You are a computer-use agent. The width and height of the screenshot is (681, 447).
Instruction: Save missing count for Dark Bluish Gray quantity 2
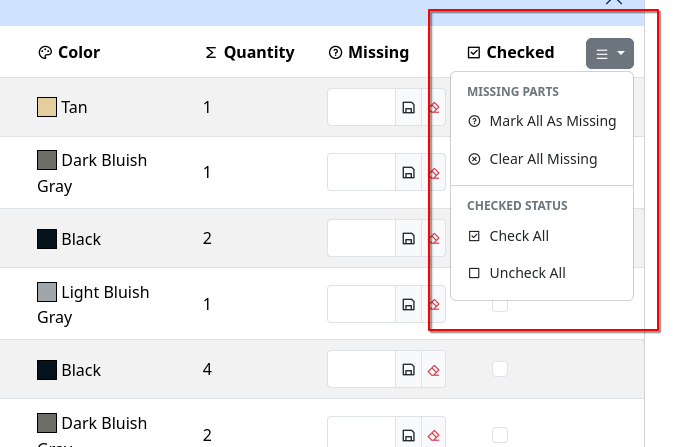408,435
